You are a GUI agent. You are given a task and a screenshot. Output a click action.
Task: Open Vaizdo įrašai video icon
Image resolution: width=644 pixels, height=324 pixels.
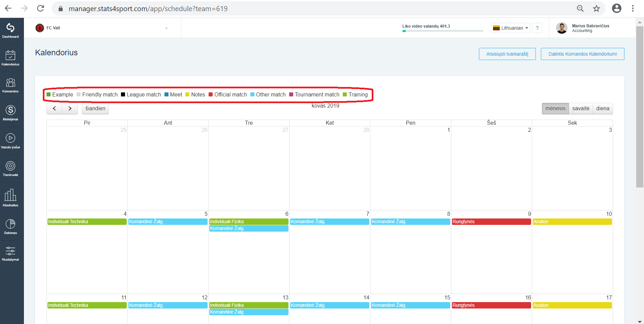coord(10,141)
